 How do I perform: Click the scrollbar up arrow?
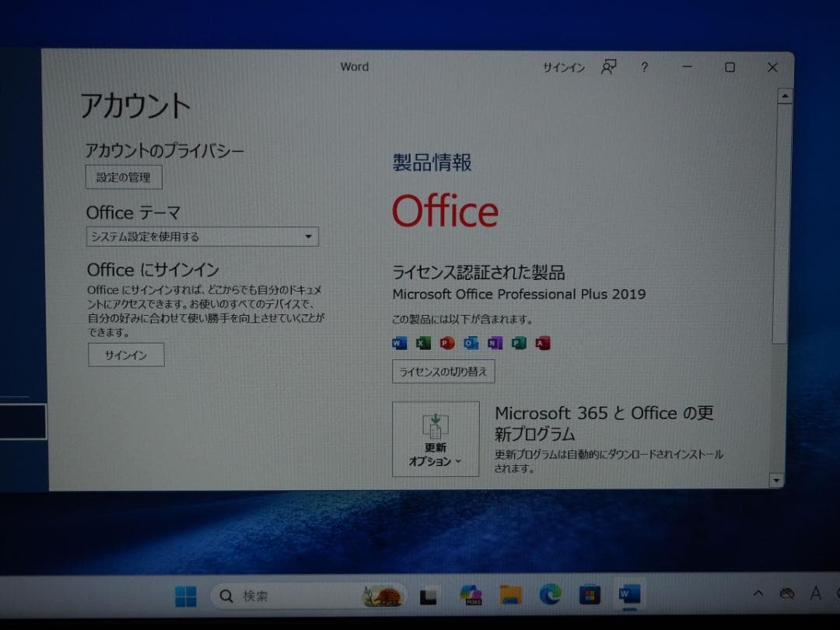click(785, 96)
